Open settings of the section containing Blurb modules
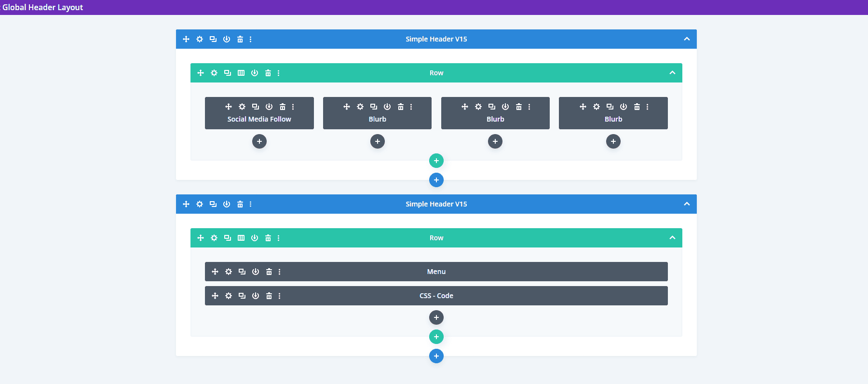This screenshot has width=868, height=384. (x=200, y=39)
